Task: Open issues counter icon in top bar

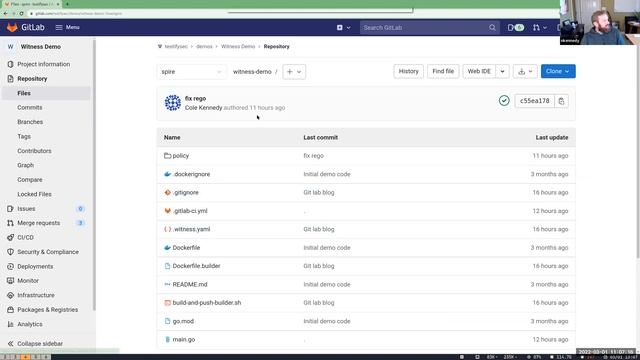Action: tap(516, 28)
